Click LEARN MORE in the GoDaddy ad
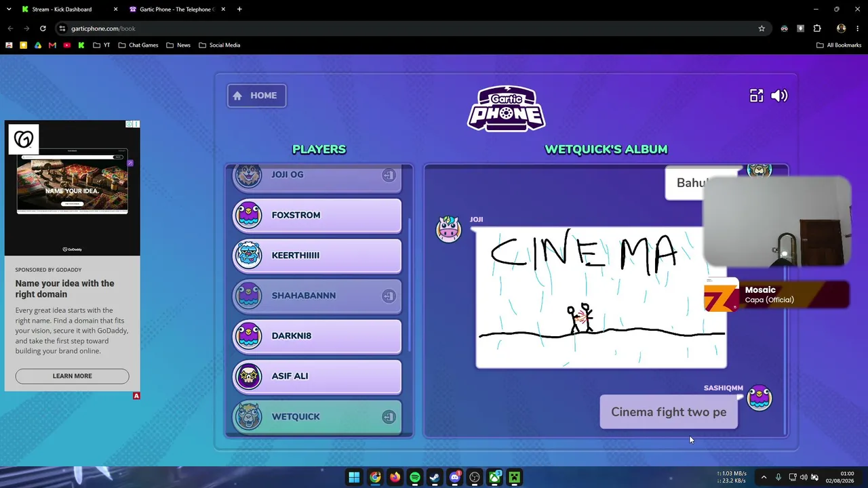 (72, 376)
